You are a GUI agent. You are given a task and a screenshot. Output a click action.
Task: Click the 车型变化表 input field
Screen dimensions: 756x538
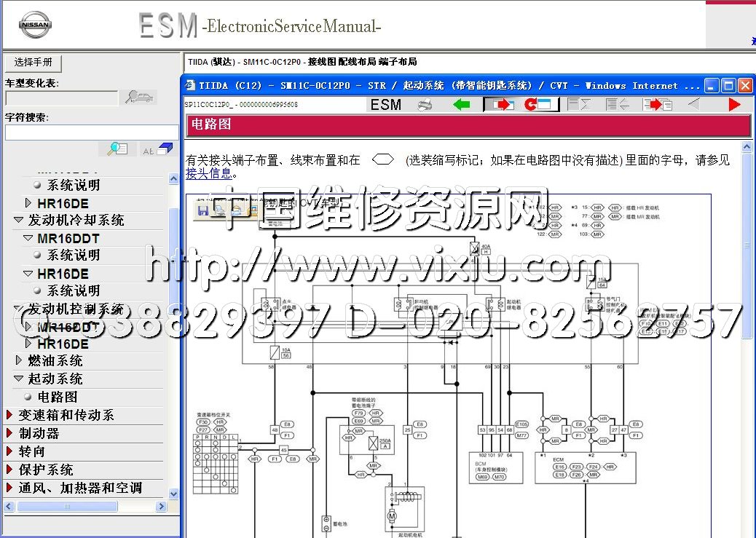click(62, 98)
